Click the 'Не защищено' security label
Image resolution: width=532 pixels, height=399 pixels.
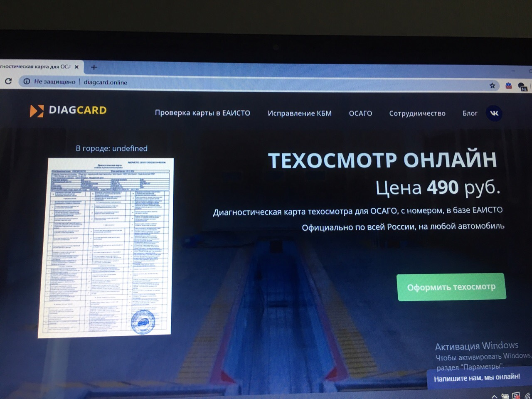tap(54, 81)
